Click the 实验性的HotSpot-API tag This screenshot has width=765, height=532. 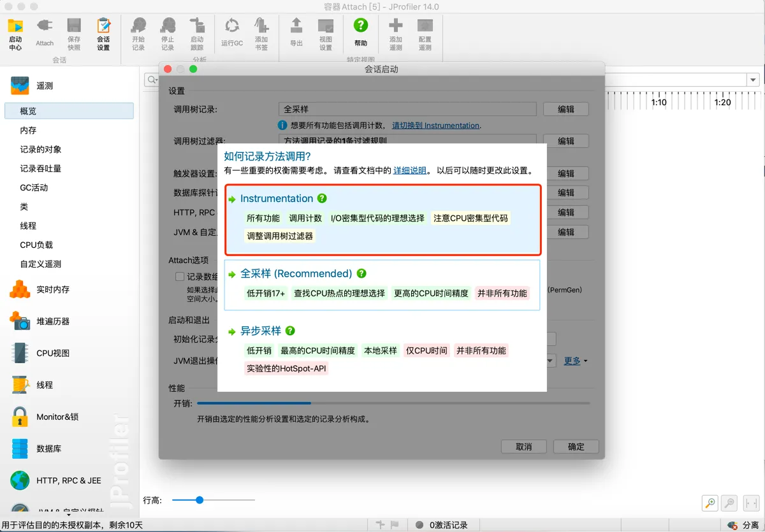(286, 368)
